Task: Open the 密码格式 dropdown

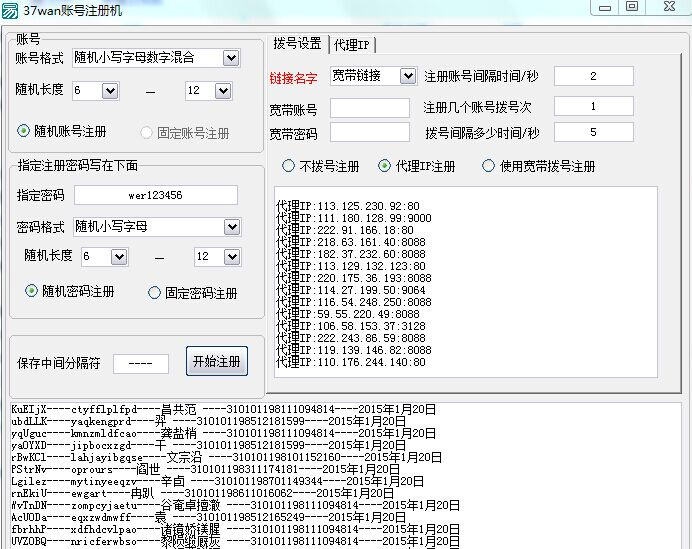Action: 232,227
